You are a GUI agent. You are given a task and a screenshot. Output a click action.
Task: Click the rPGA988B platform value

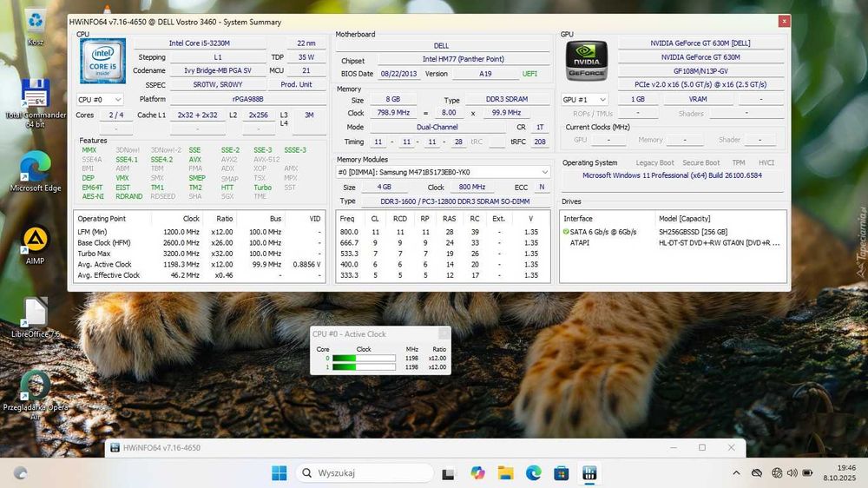247,99
